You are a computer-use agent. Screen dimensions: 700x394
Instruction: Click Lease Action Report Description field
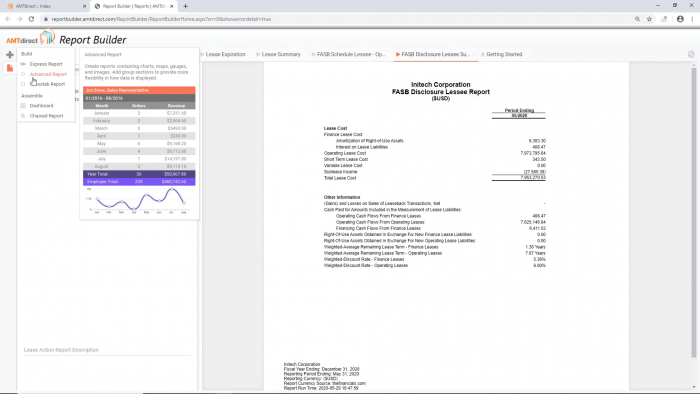click(107, 350)
